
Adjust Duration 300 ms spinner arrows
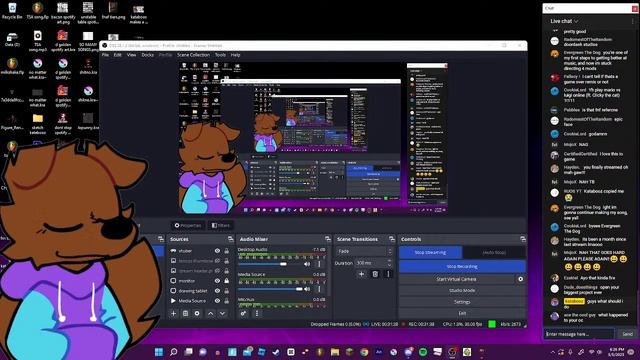coord(389,263)
